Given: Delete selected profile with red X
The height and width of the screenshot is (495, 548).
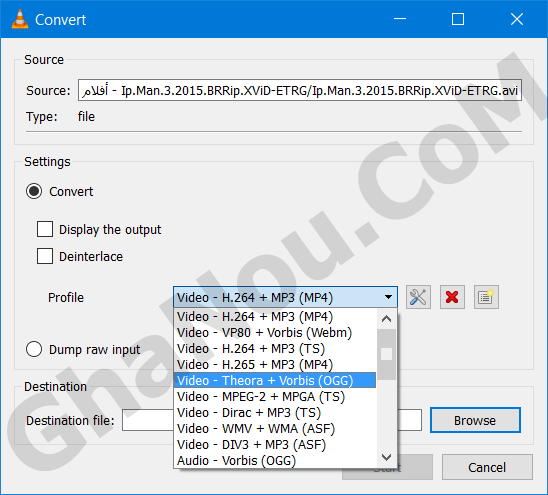Looking at the screenshot, I should [452, 297].
